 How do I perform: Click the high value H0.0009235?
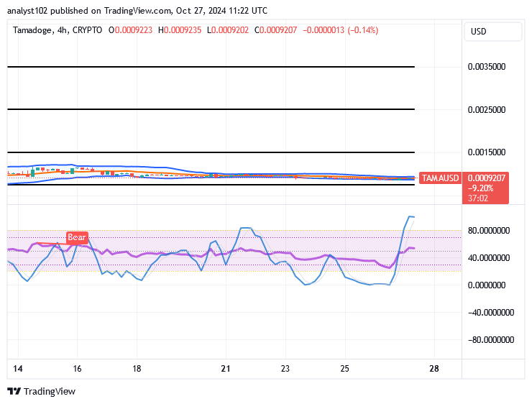[x=180, y=30]
